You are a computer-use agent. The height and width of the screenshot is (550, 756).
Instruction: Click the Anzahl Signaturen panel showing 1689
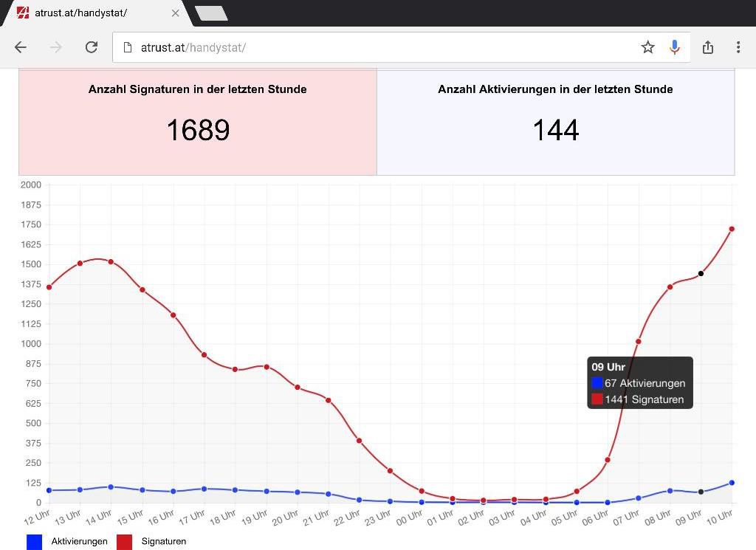tap(198, 122)
